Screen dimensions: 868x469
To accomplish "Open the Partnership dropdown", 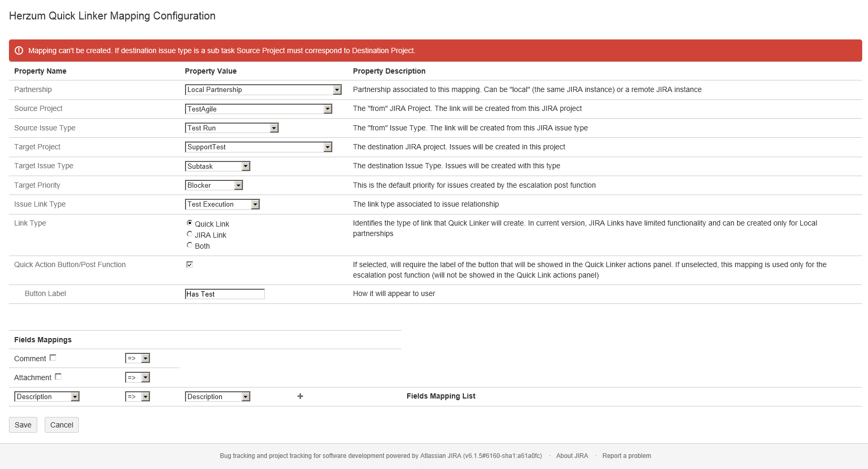I will pyautogui.click(x=263, y=90).
